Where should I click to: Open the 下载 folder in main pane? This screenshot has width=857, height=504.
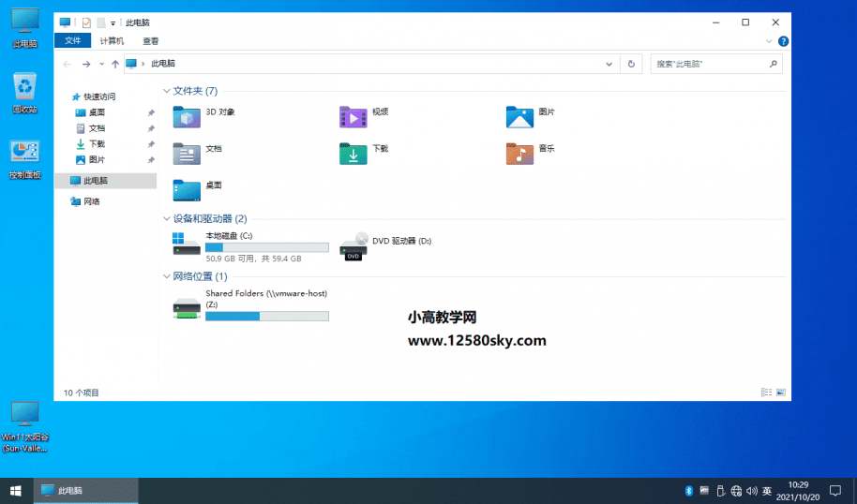pyautogui.click(x=353, y=154)
